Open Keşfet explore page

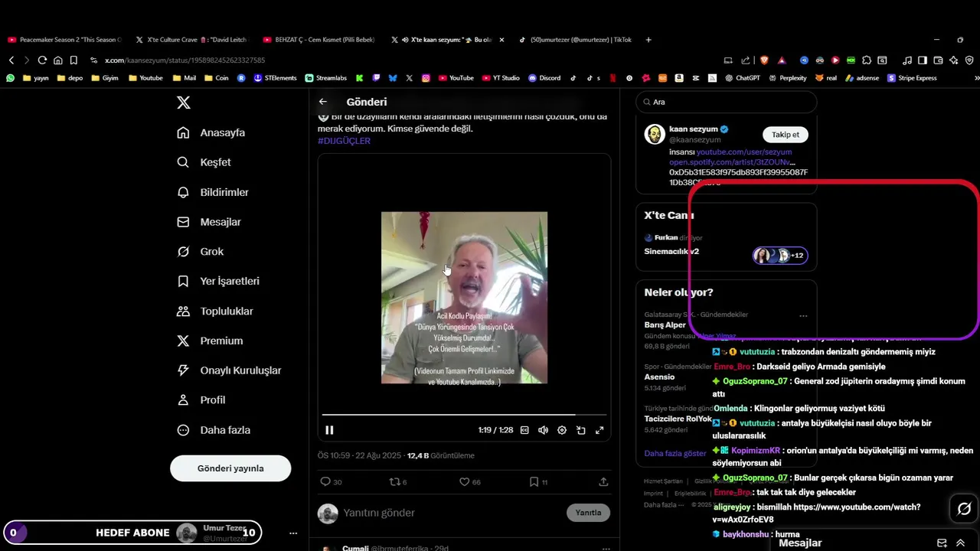coord(204,162)
